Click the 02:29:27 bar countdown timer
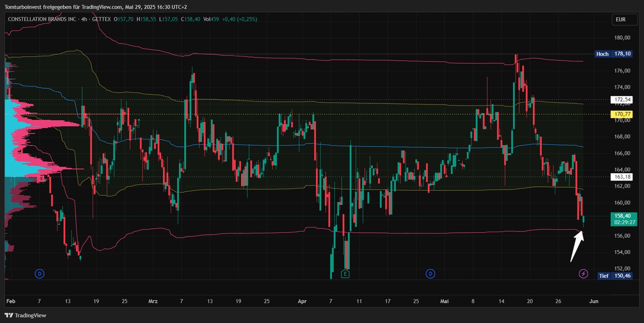Image resolution: width=644 pixels, height=323 pixels. click(x=623, y=222)
